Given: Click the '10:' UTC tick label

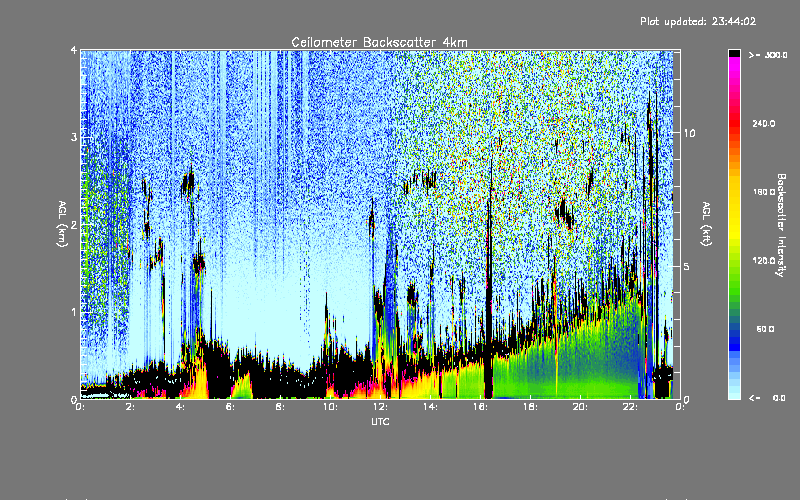Looking at the screenshot, I should tap(330, 407).
